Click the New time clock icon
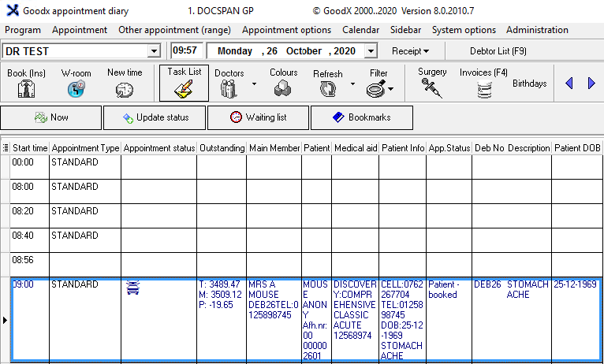604x364 pixels. 124,90
